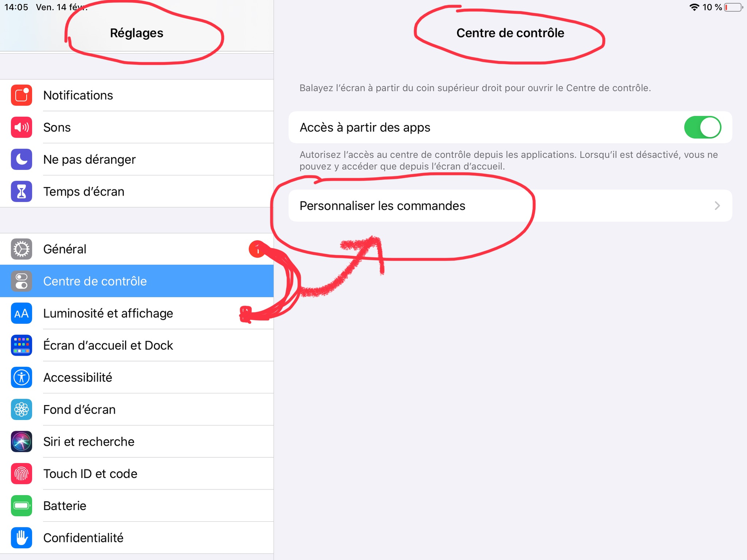Tap the Confidentialité hand icon
The image size is (747, 560).
click(x=21, y=538)
